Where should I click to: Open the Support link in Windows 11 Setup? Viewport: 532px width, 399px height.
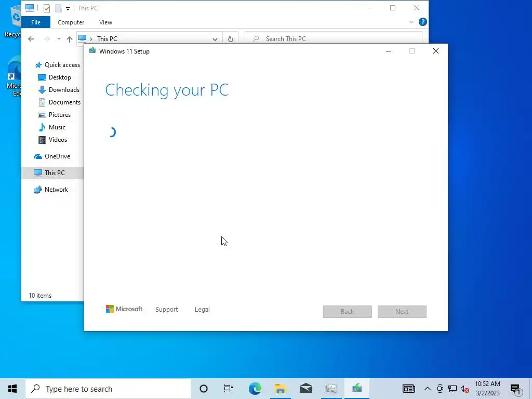(x=167, y=310)
